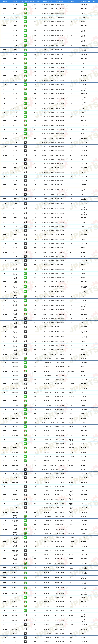This screenshot has width=98, height=644.
Task: Click petrol icon in Astra Z 12 XEP row
Action: point(25,9)
